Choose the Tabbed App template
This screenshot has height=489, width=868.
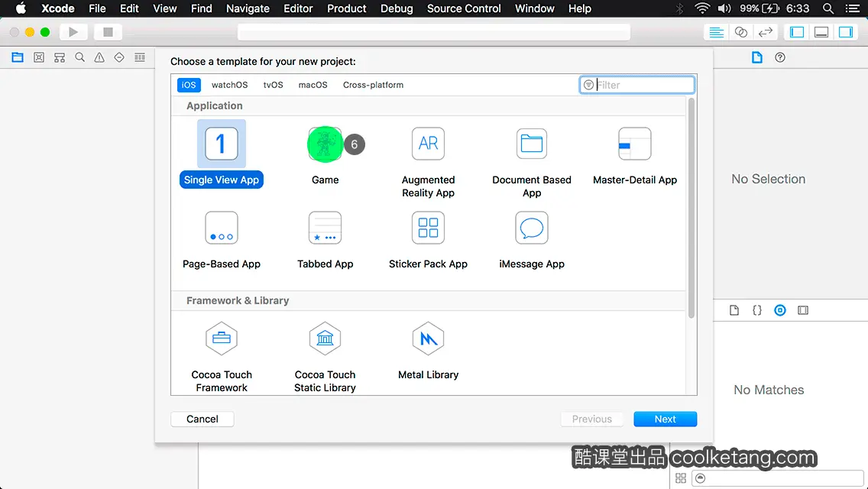(325, 239)
